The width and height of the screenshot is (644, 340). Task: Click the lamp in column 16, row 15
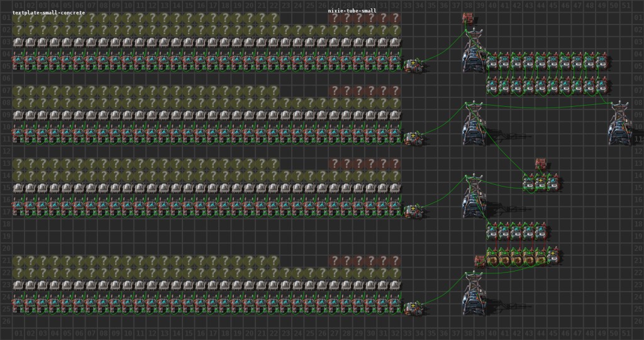[x=201, y=188]
